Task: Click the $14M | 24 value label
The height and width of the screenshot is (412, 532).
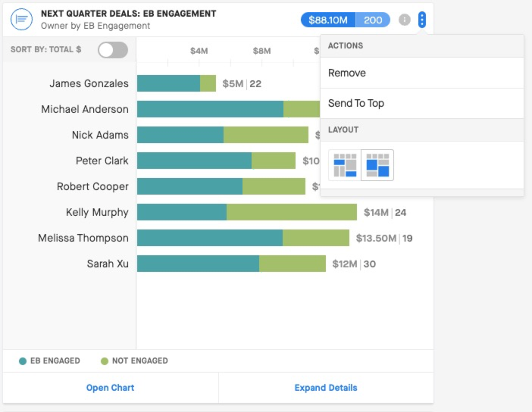Action: [x=385, y=213]
